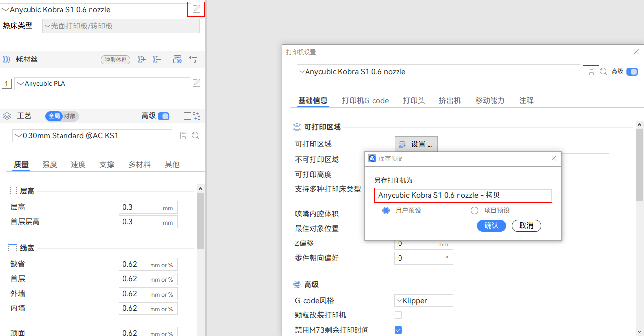Viewport: 644px width, 336px height.
Task: Switch to the 质量 tab
Action: click(21, 165)
